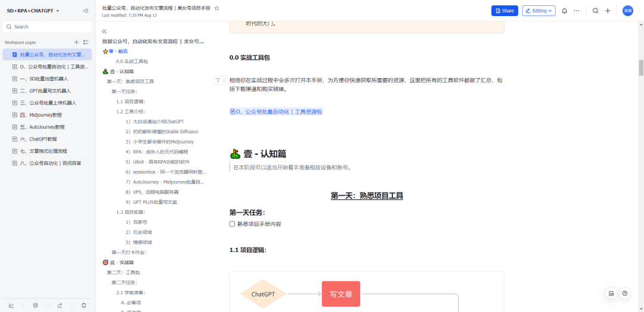
Task: Jump to outline item 大白话通俗介绍ChatGPT
Action: 155,122
